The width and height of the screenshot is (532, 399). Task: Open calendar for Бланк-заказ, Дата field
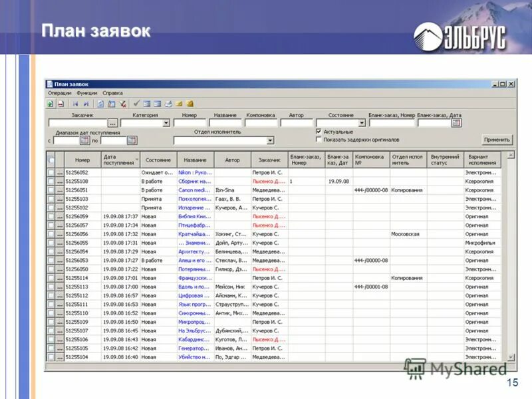456,123
